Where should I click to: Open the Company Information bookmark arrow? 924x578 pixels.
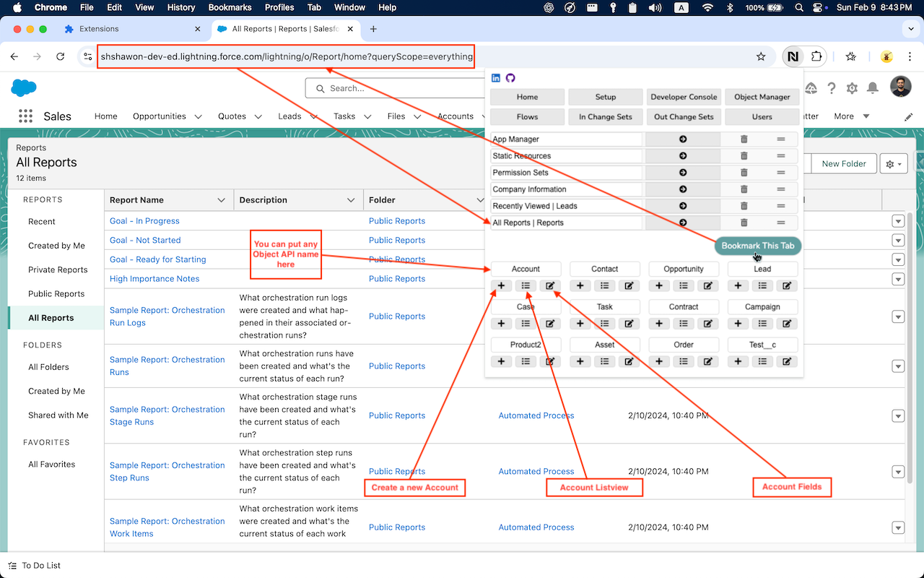click(683, 189)
